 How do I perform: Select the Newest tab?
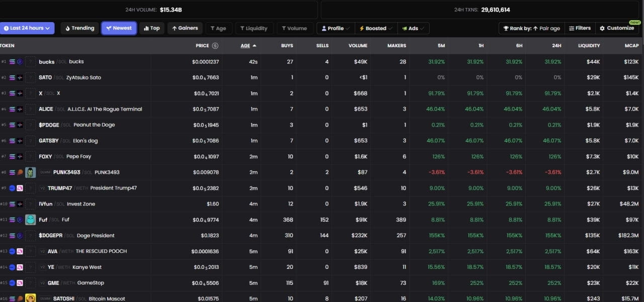(x=119, y=28)
